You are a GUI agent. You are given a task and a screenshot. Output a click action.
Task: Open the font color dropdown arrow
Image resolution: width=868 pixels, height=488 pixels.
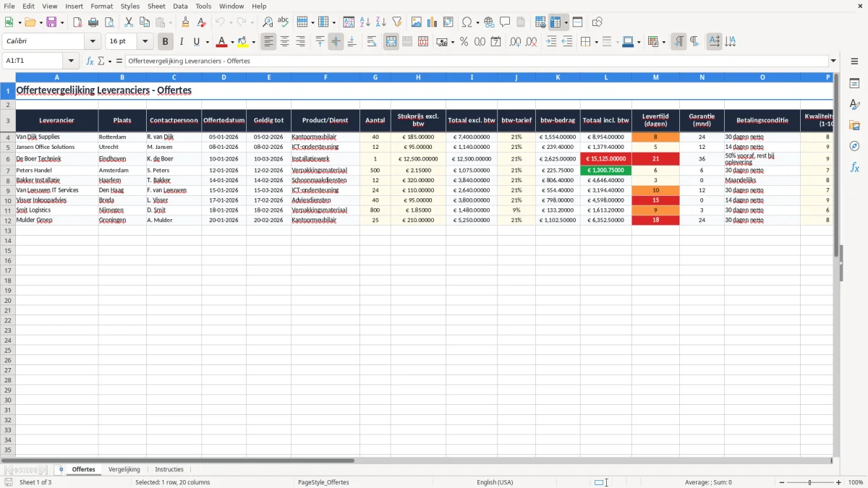tap(232, 42)
